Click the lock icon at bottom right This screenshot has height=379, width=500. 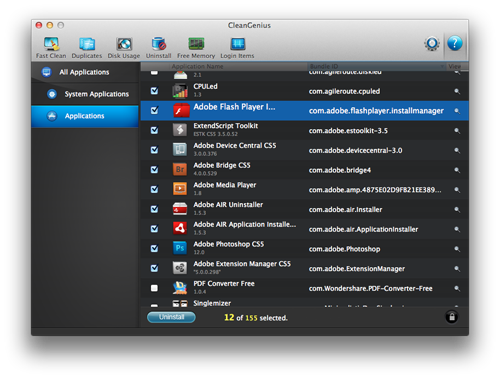point(452,317)
